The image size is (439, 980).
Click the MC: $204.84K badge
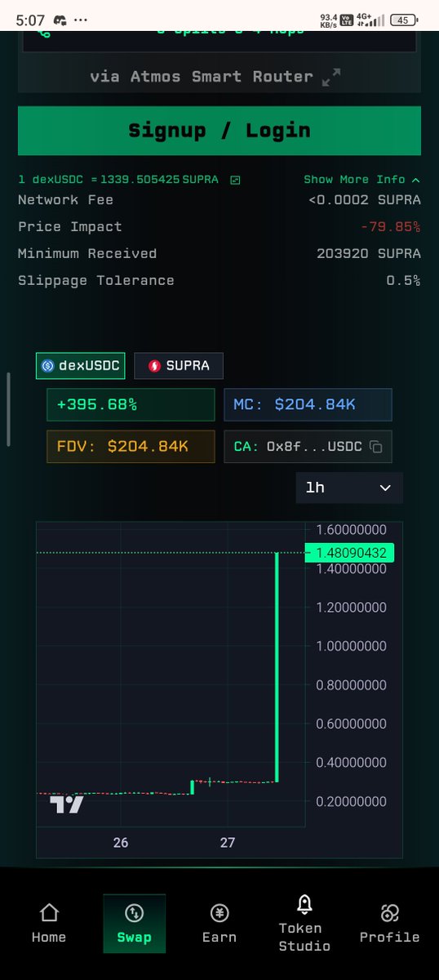pos(308,404)
